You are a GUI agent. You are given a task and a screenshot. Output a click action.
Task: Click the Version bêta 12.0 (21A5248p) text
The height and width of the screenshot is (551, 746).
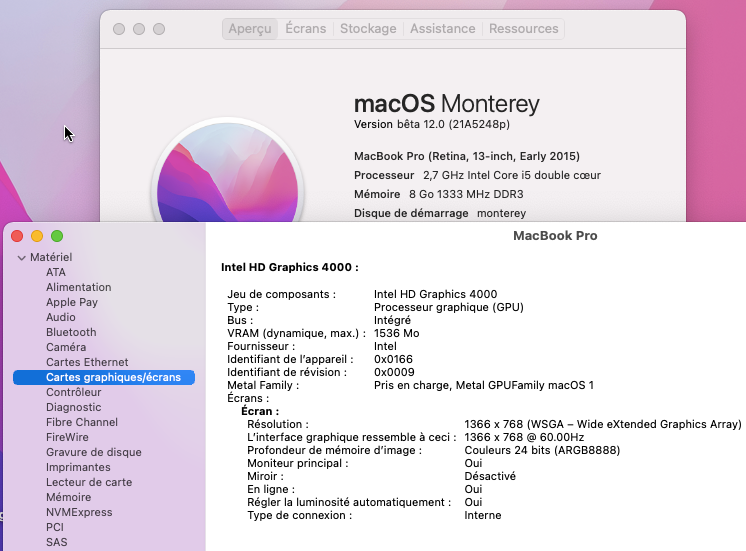[432, 125]
